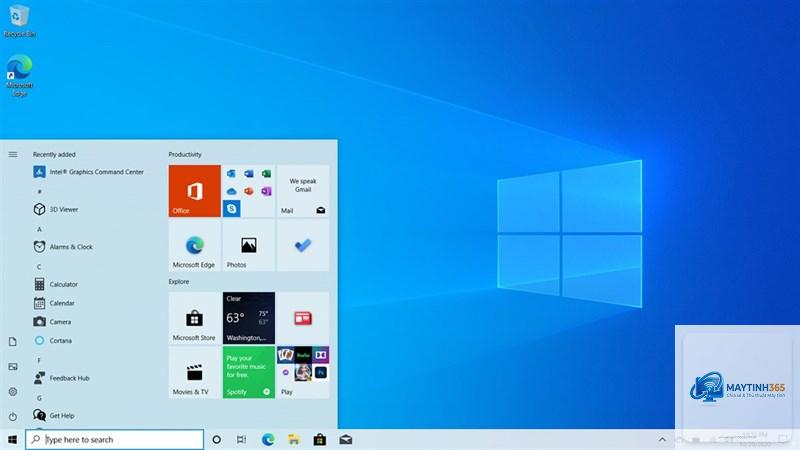Open Microsoft Store from the taskbar
The width and height of the screenshot is (800, 450).
(x=320, y=439)
